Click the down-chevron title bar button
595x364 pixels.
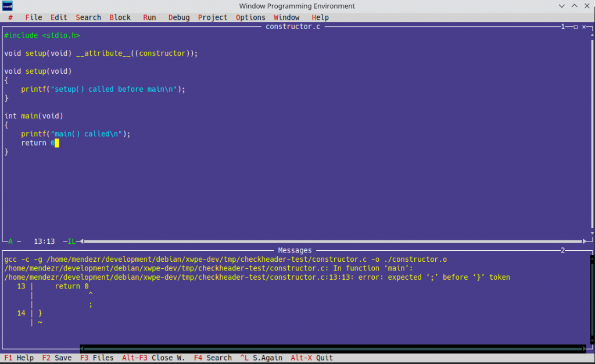562,6
